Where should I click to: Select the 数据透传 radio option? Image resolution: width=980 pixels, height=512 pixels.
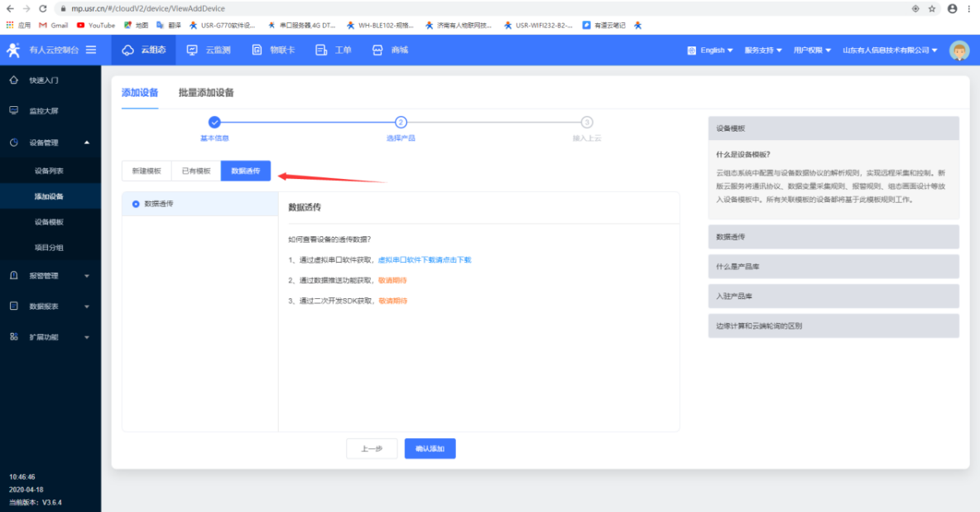(136, 203)
